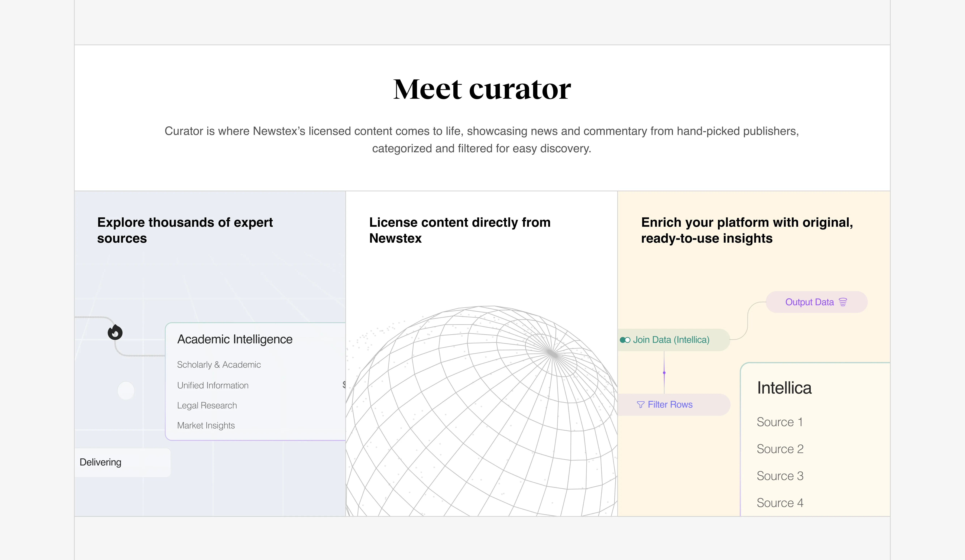The image size is (965, 560).
Task: Click the database icon in Output Data pill
Action: (x=843, y=302)
